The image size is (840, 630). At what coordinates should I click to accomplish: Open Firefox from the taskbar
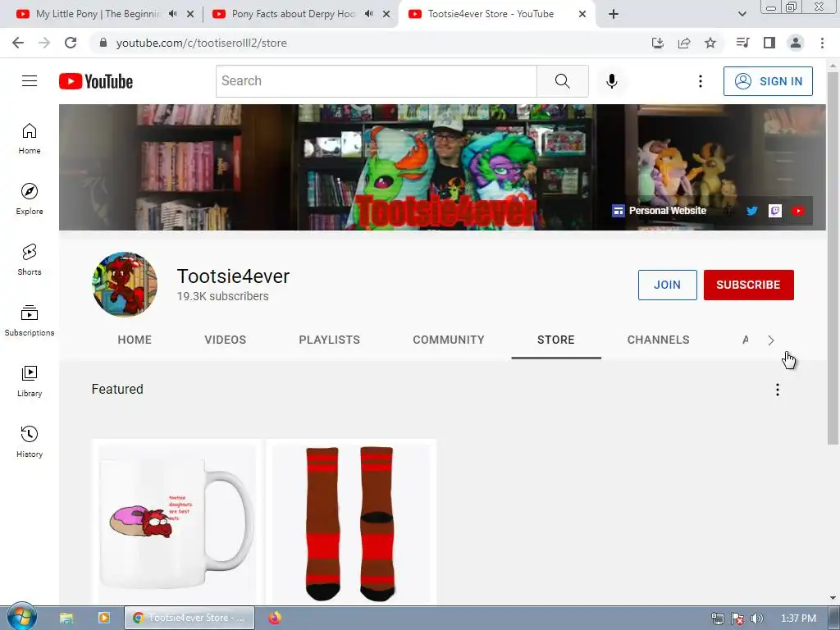[x=275, y=618]
